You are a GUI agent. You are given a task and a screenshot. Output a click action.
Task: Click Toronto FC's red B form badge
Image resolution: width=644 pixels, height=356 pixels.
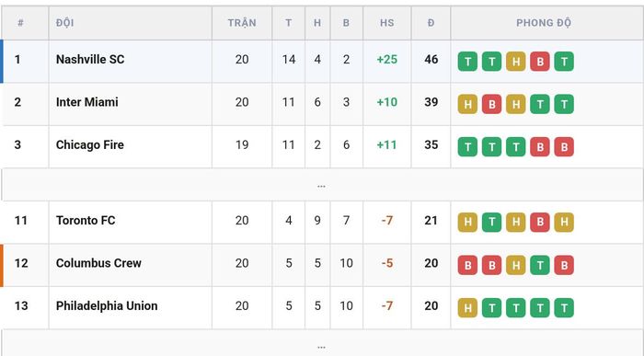click(x=540, y=222)
